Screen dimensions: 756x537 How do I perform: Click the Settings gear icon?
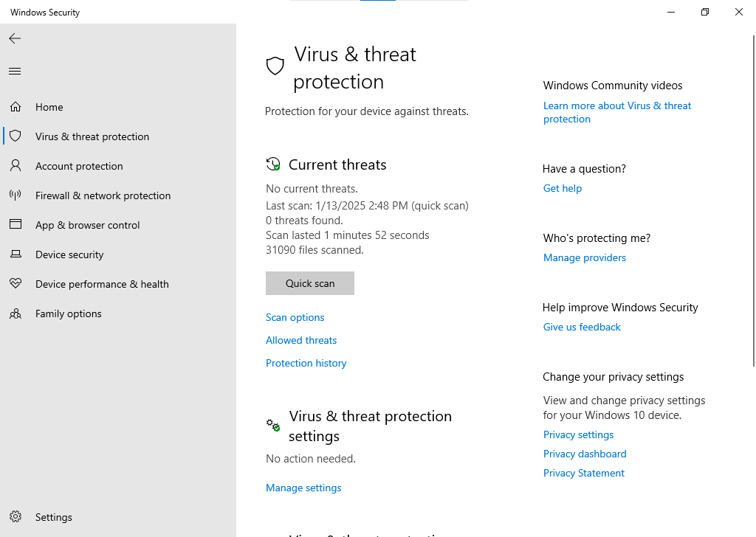16,517
